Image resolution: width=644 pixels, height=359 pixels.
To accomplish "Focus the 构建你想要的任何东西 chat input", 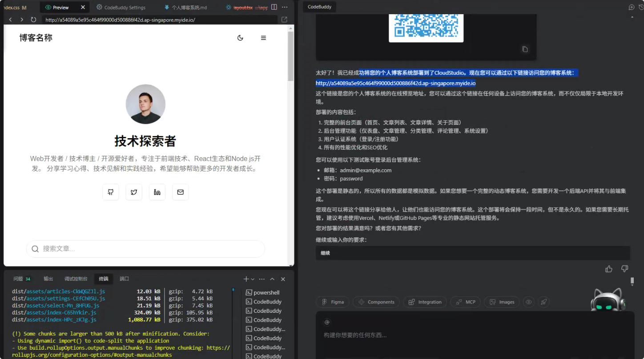I will 475,335.
